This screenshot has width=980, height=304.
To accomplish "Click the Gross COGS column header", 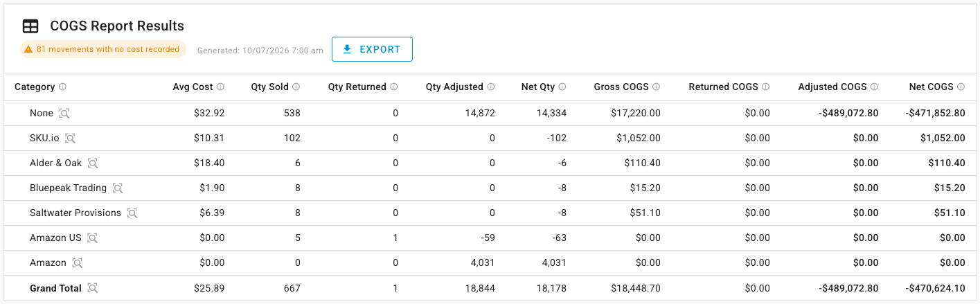I will point(621,87).
